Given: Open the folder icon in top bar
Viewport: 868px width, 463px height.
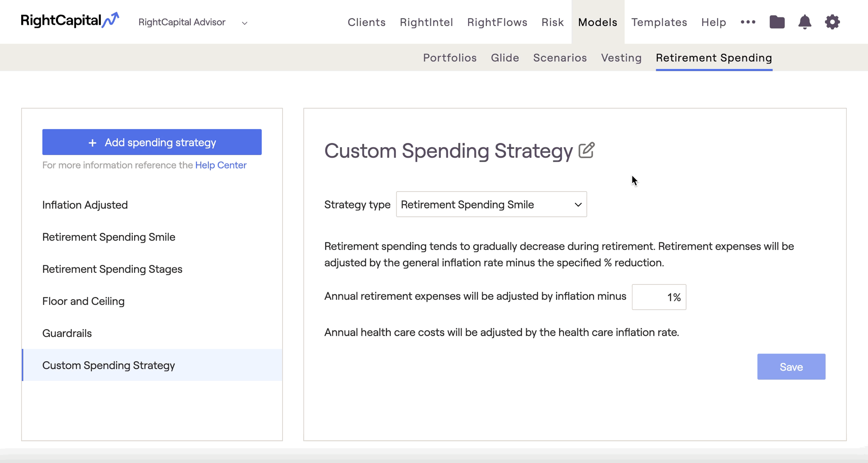Looking at the screenshot, I should (x=777, y=22).
